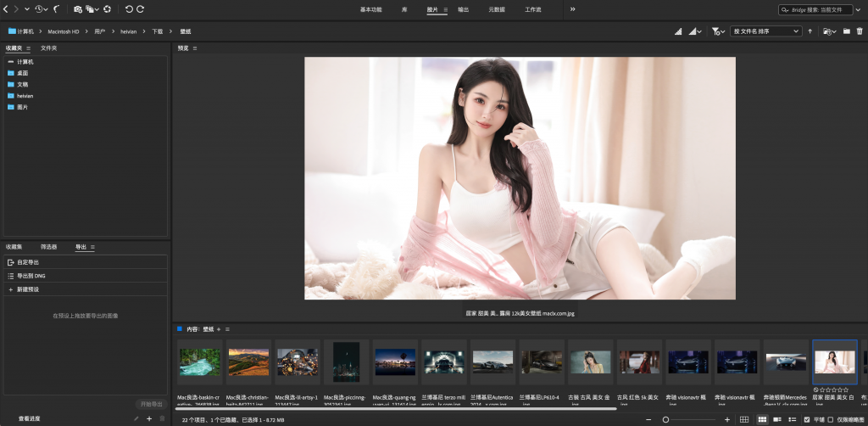Screen dimensions: 868x426
Task: Click Get Photos from Camera icon
Action: 78,9
